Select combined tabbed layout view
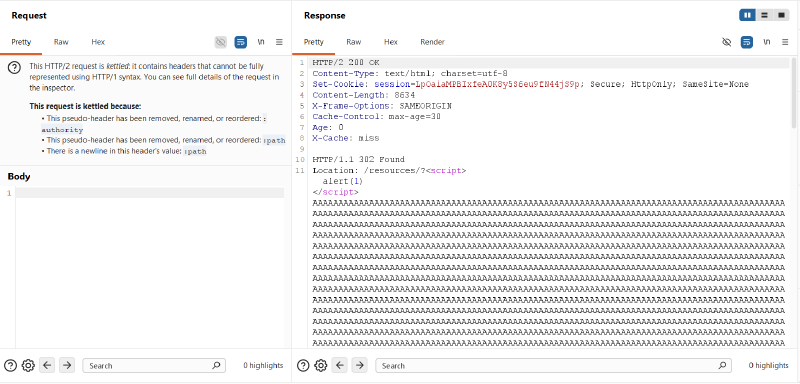The width and height of the screenshot is (800, 384). 781,15
